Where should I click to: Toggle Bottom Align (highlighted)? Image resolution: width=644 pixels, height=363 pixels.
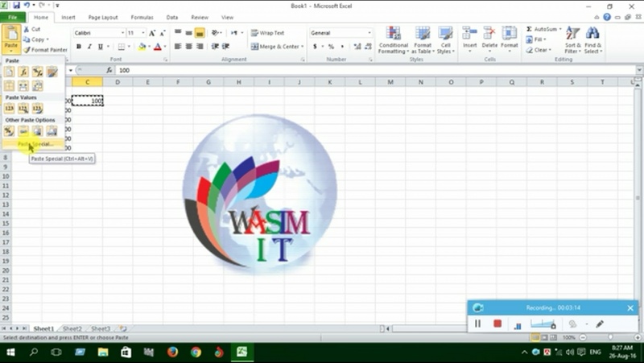[x=200, y=33]
